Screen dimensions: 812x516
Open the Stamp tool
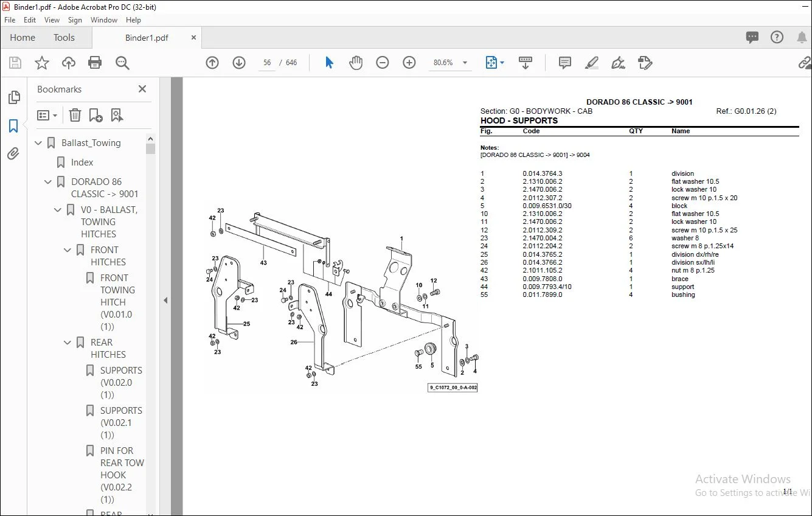[645, 63]
